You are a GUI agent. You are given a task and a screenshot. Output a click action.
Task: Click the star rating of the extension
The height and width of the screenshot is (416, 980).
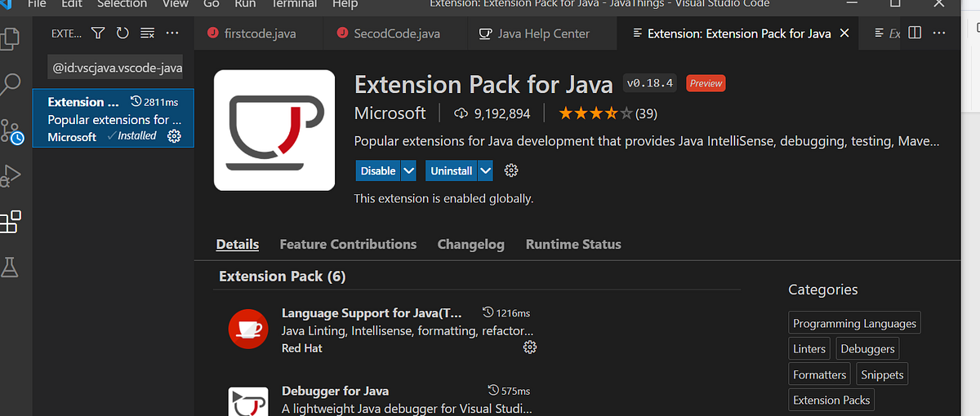[595, 113]
